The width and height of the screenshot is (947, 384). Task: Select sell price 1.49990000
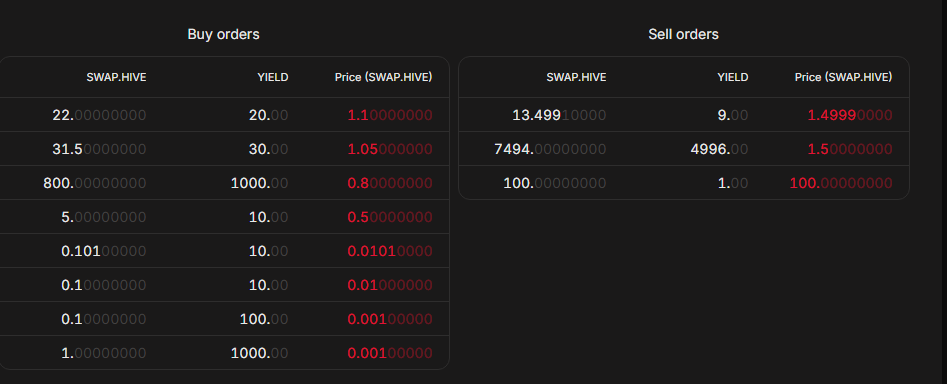point(850,115)
